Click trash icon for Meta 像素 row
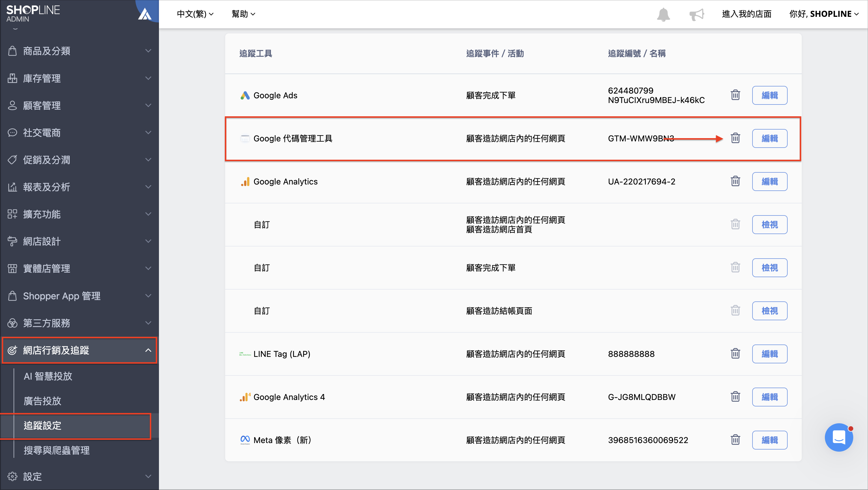 tap(735, 440)
